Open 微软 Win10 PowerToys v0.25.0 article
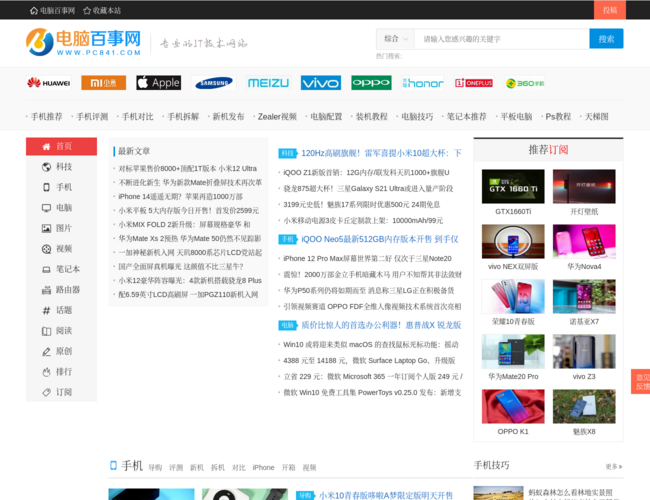This screenshot has width=650, height=500. pos(372,392)
